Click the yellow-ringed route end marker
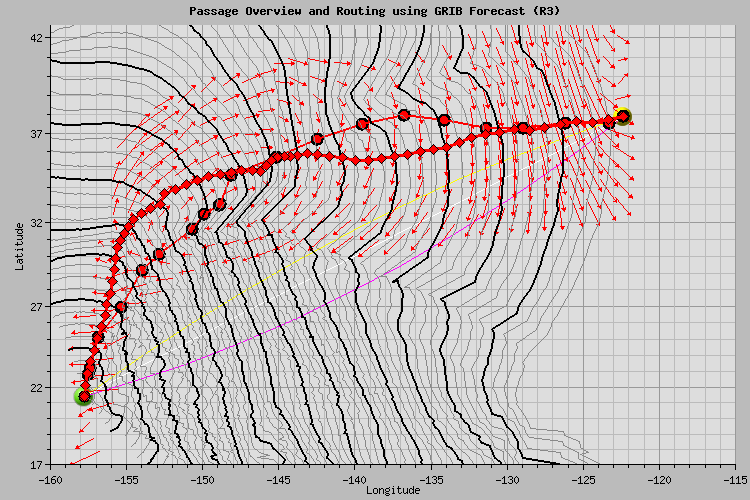Viewport: 750px width, 500px height. [623, 116]
